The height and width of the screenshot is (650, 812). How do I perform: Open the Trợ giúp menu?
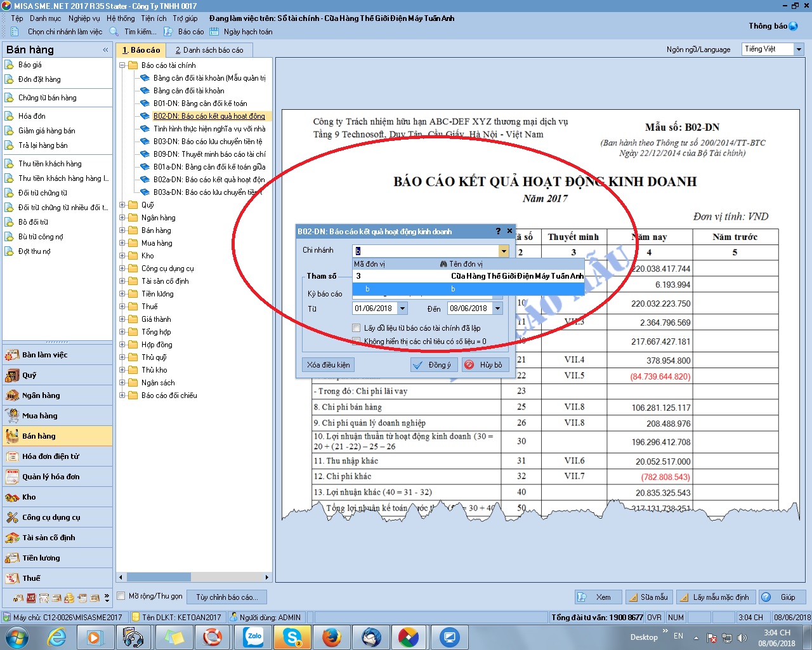coord(185,18)
